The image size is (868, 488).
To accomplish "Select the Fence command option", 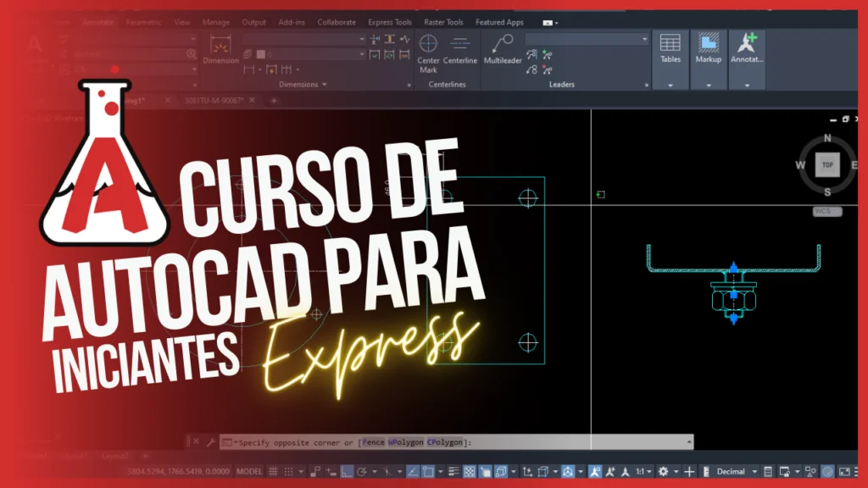I will 373,442.
